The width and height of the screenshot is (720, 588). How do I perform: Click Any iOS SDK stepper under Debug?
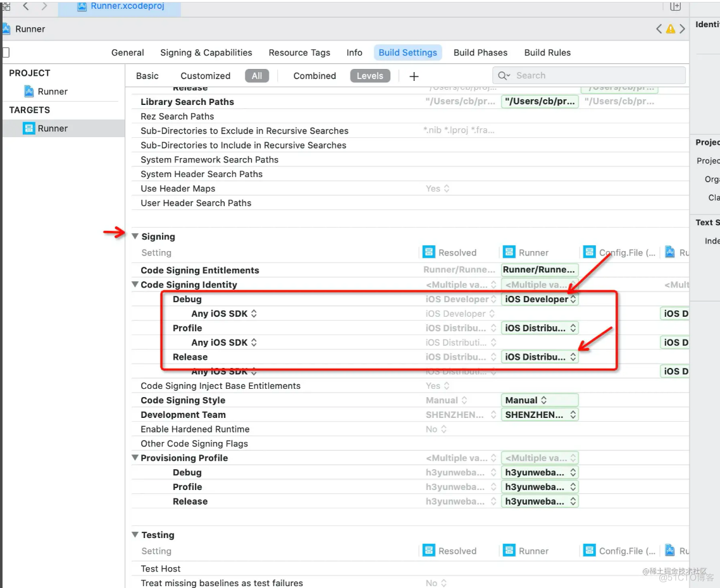tap(254, 314)
